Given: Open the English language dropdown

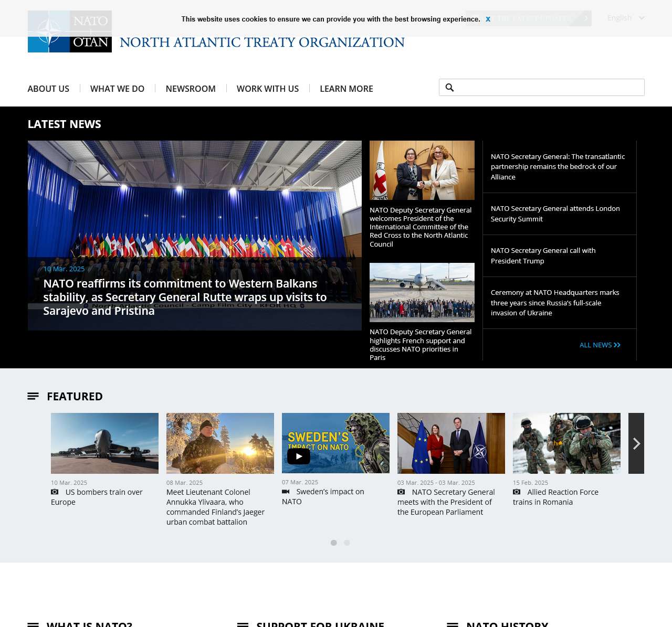Looking at the screenshot, I should pyautogui.click(x=625, y=18).
